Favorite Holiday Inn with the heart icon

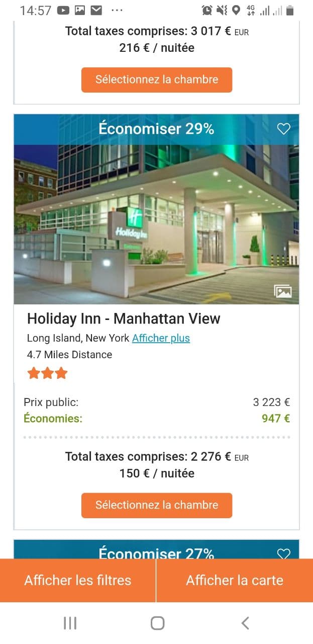[x=284, y=129]
